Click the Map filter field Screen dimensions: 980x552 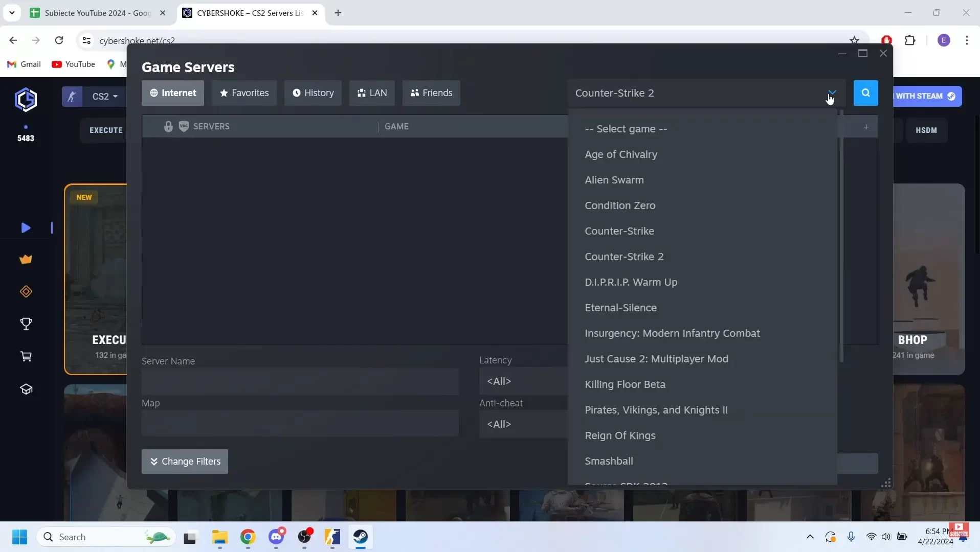click(x=300, y=423)
